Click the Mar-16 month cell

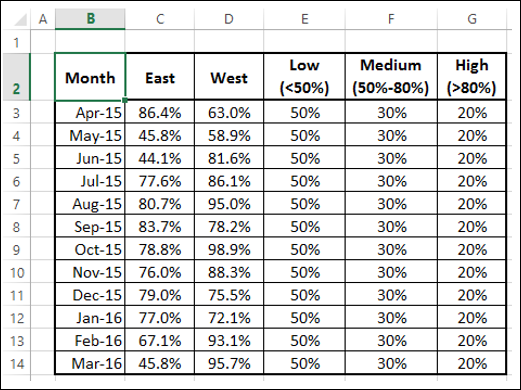click(x=90, y=363)
